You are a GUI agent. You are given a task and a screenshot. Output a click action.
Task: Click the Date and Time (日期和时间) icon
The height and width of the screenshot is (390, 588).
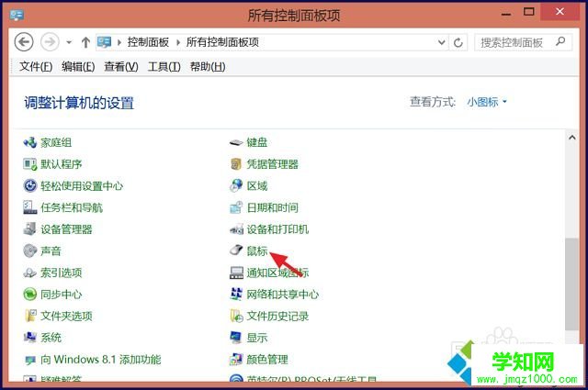[x=236, y=207]
